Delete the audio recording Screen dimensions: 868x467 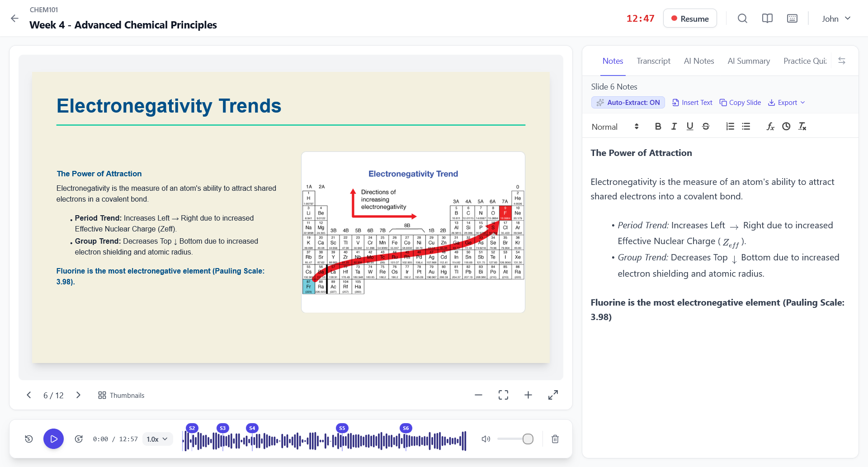point(555,439)
